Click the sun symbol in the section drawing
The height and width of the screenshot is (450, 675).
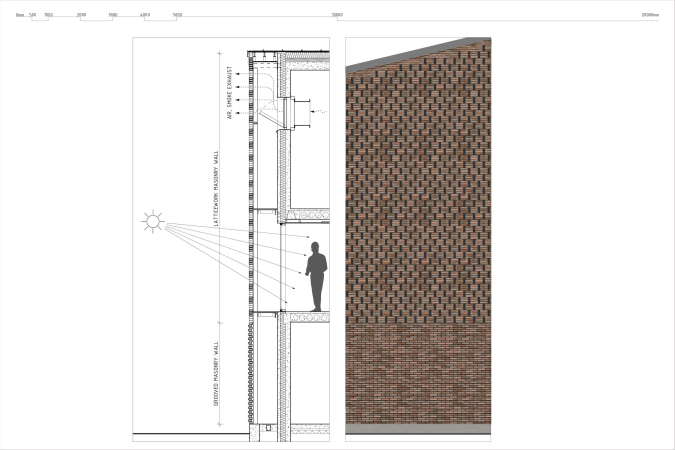click(153, 219)
